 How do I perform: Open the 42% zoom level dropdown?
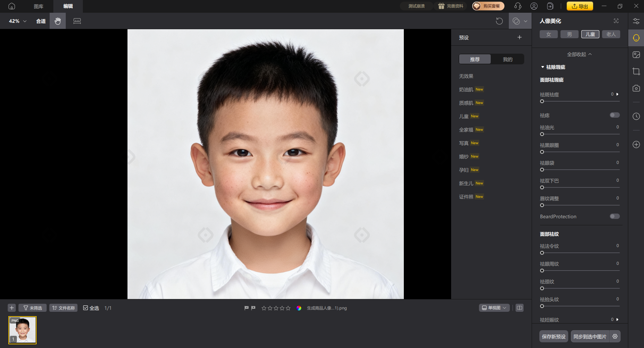point(17,21)
